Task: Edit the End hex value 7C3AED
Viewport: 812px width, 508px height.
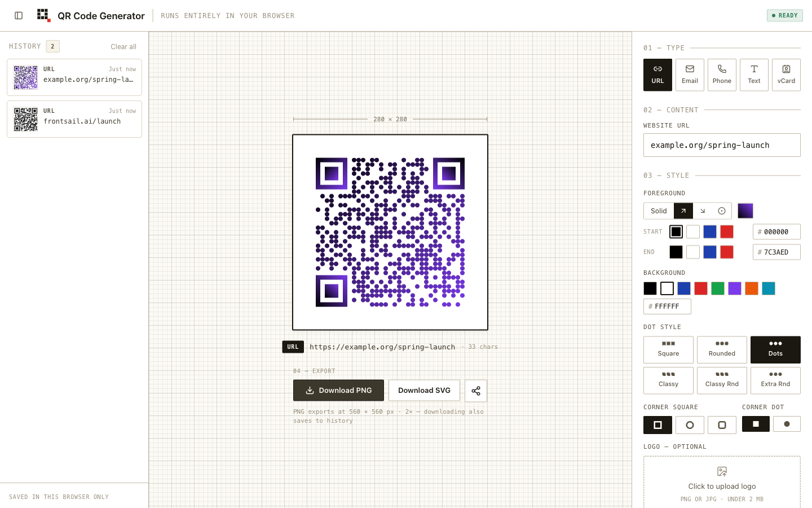Action: [x=776, y=252]
